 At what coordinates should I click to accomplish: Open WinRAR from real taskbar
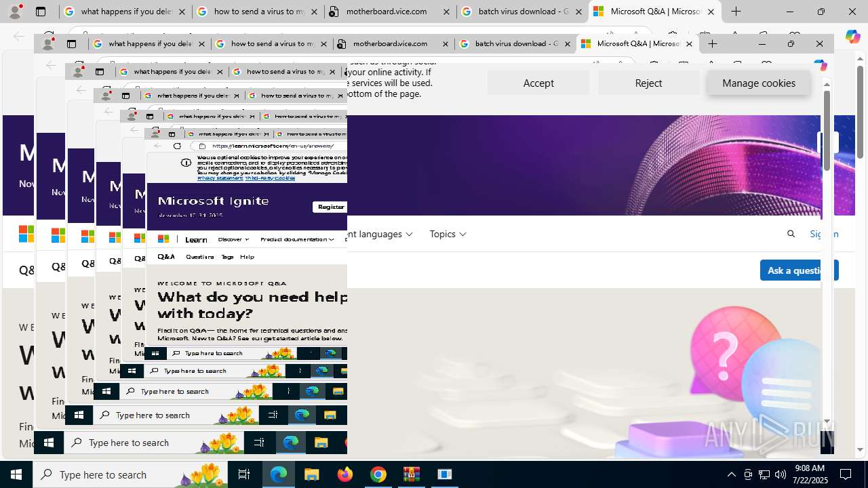coord(412,474)
